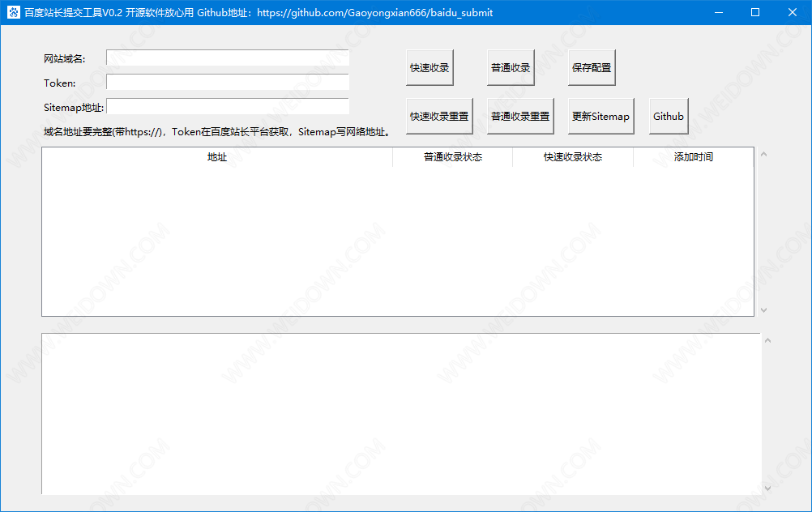This screenshot has height=512, width=812.
Task: Click the Token: label
Action: click(x=59, y=83)
